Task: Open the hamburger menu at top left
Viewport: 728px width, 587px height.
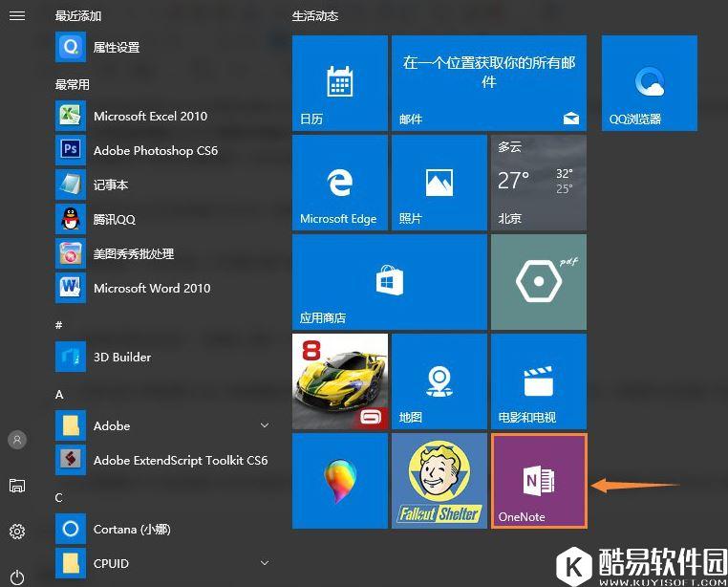Action: pyautogui.click(x=17, y=16)
